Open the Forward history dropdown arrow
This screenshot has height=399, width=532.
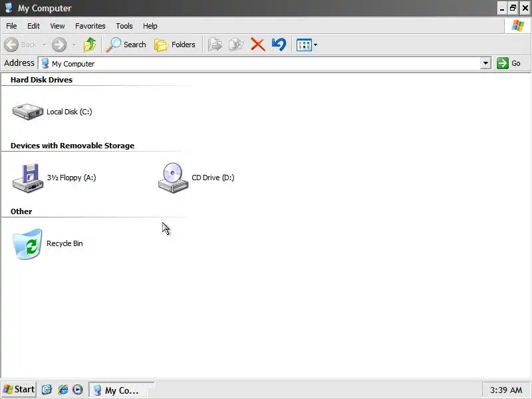74,45
